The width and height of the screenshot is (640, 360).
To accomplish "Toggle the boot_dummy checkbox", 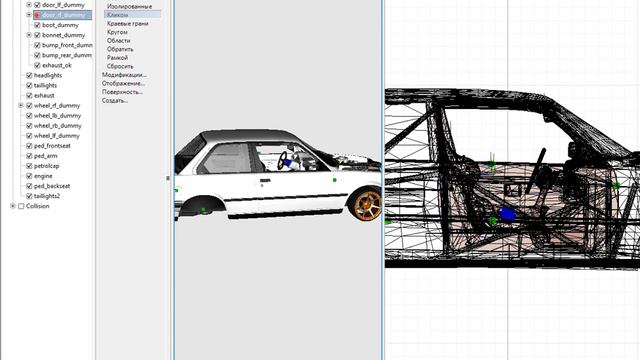I will (37, 25).
